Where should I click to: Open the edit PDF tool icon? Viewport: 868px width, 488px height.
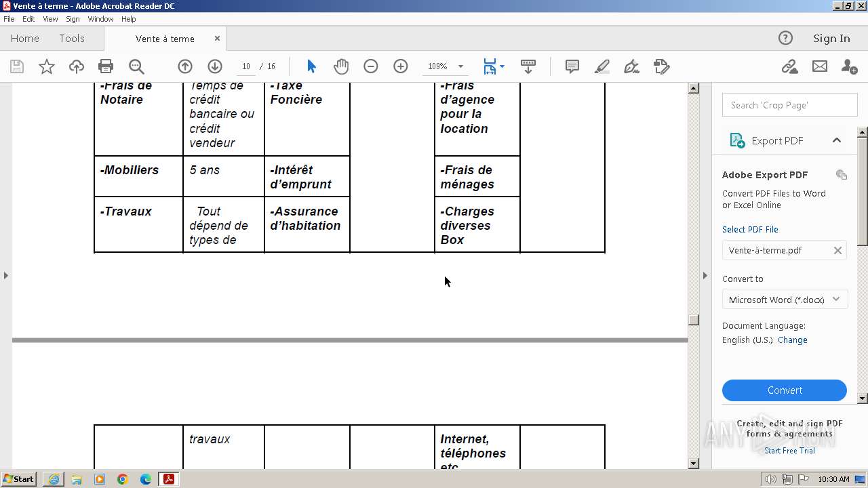[x=661, y=66]
